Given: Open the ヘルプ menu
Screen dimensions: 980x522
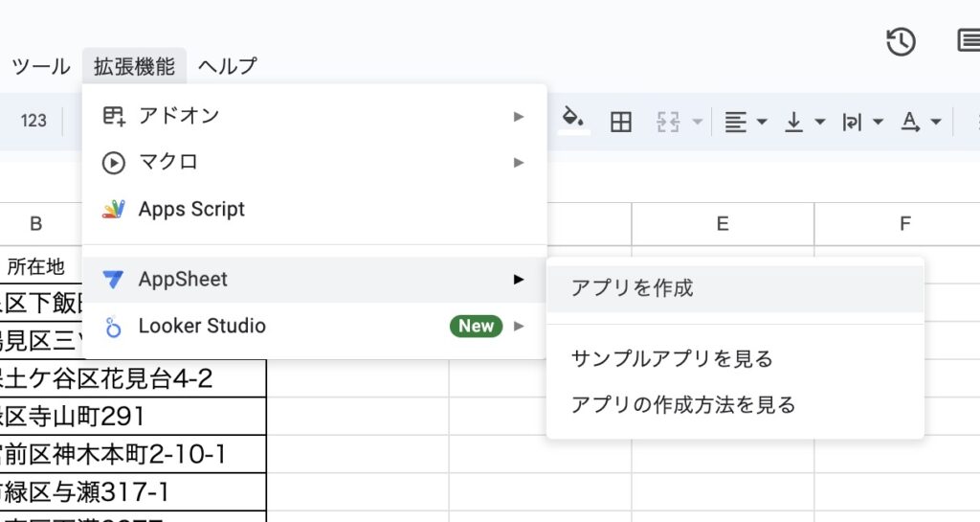Looking at the screenshot, I should pyautogui.click(x=228, y=66).
